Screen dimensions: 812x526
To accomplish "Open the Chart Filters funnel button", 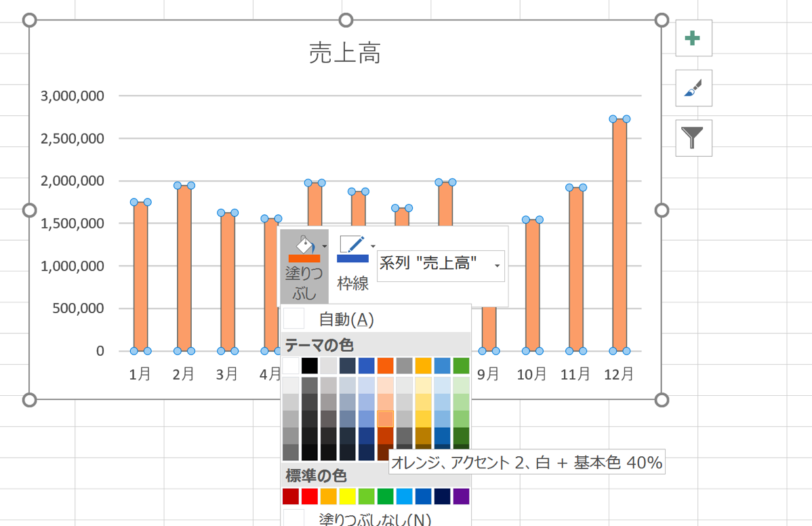I will pyautogui.click(x=693, y=138).
